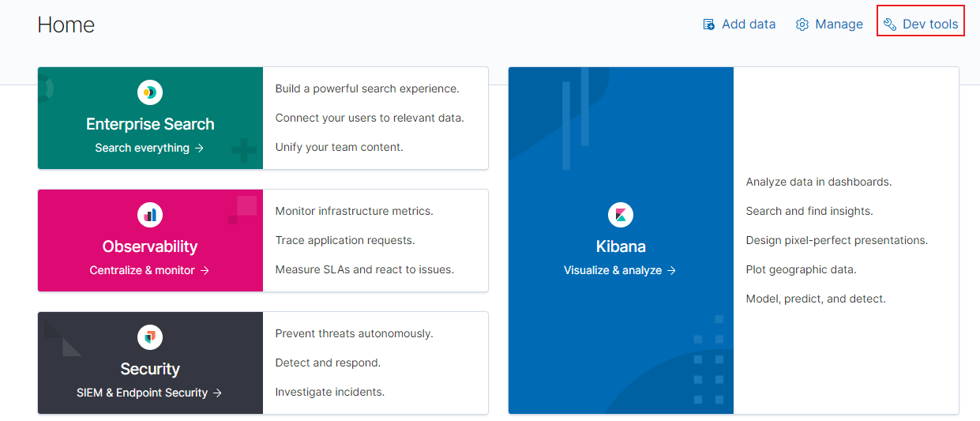Click the Home page heading
The image size is (980, 421).
pos(66,24)
